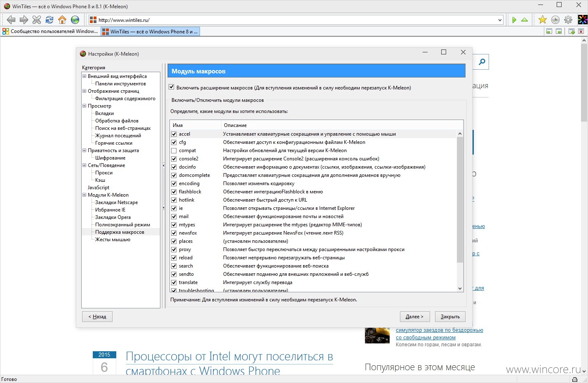Click the green Up triangle icon
The width and height of the screenshot is (588, 383).
[x=524, y=20]
